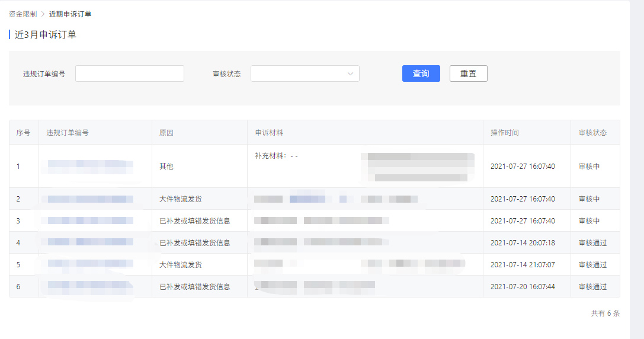Focus the 违规订单编号 input field
Image resolution: width=644 pixels, height=339 pixels.
tap(130, 73)
